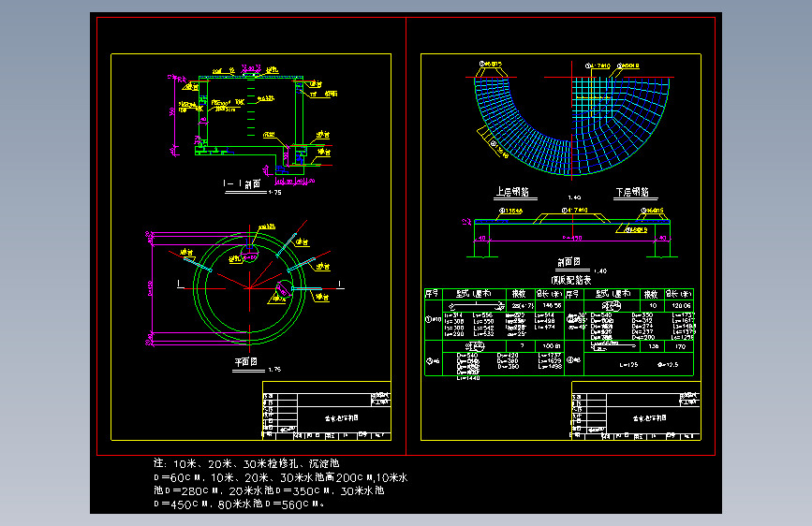Click the "剖面图" title above the rebar table
The width and height of the screenshot is (812, 526).
568,262
